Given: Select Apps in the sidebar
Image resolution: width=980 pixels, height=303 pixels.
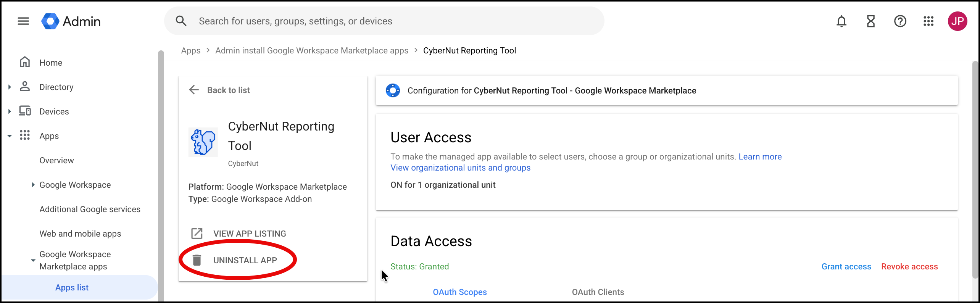Looking at the screenshot, I should pyautogui.click(x=49, y=136).
